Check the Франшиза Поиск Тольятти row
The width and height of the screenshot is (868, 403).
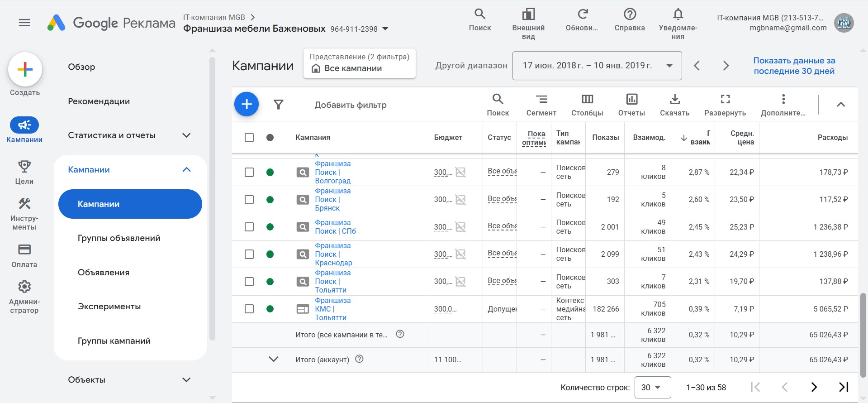point(249,282)
